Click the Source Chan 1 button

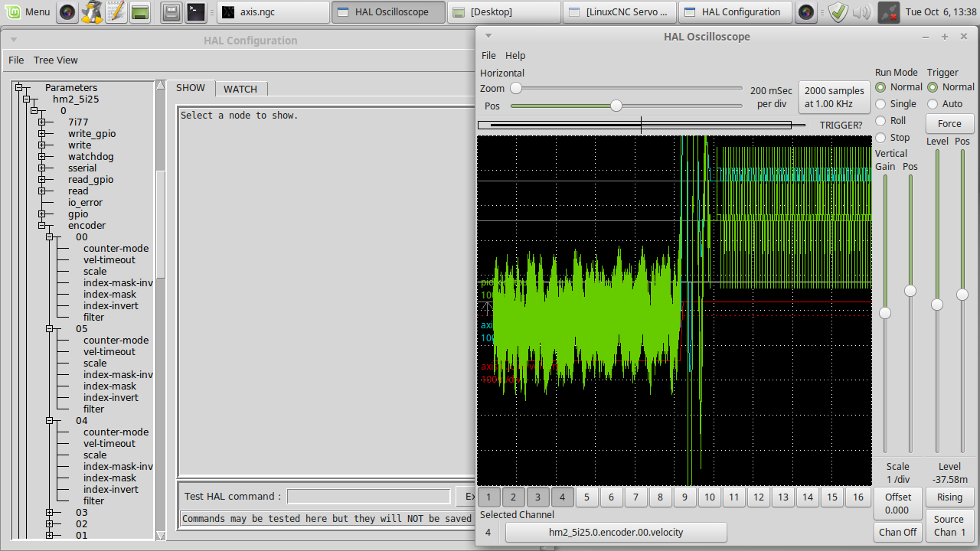click(x=949, y=526)
